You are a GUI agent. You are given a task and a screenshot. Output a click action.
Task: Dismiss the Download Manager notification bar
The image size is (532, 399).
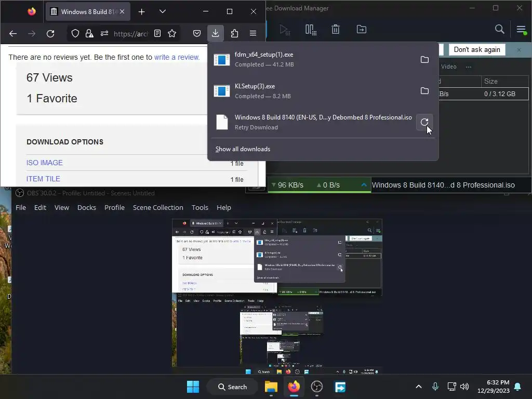tap(519, 50)
